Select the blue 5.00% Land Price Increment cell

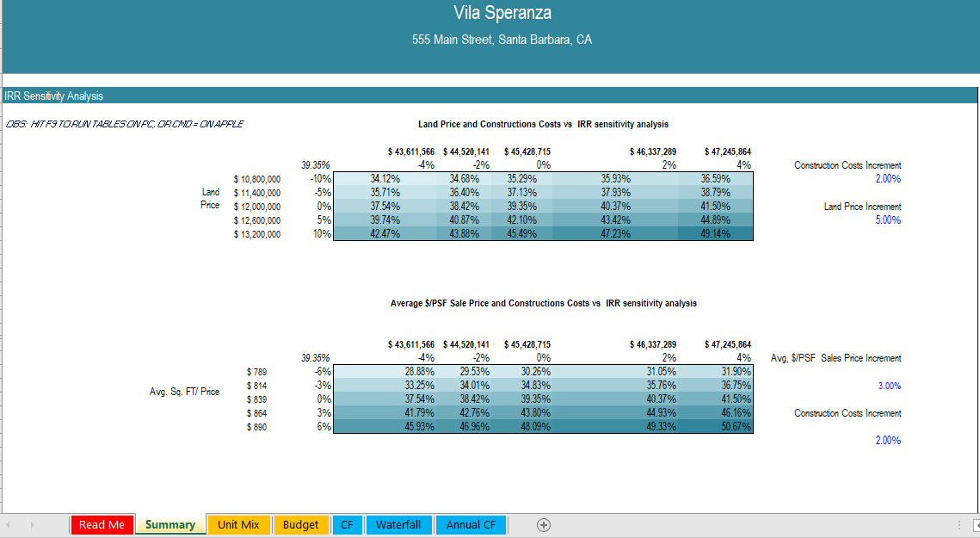click(888, 220)
